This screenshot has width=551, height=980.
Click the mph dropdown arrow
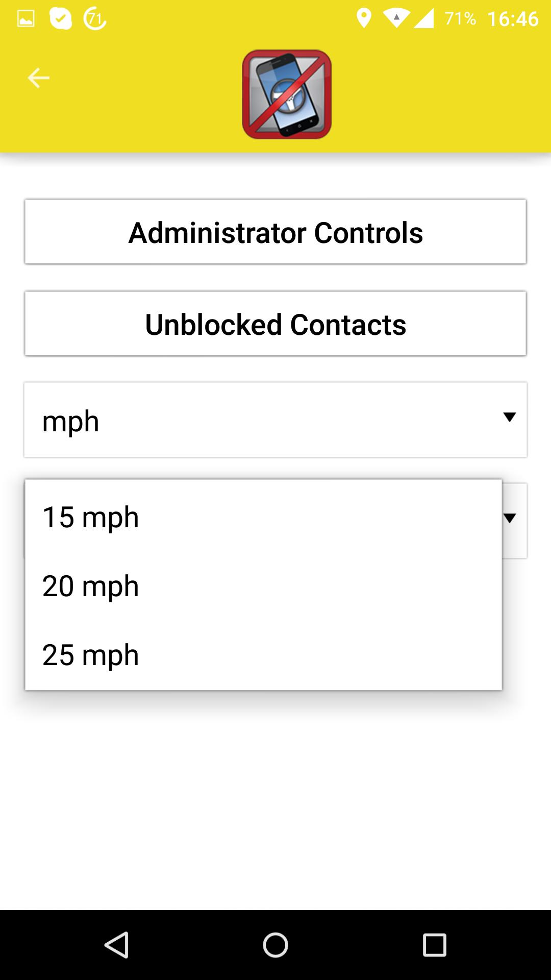point(509,418)
